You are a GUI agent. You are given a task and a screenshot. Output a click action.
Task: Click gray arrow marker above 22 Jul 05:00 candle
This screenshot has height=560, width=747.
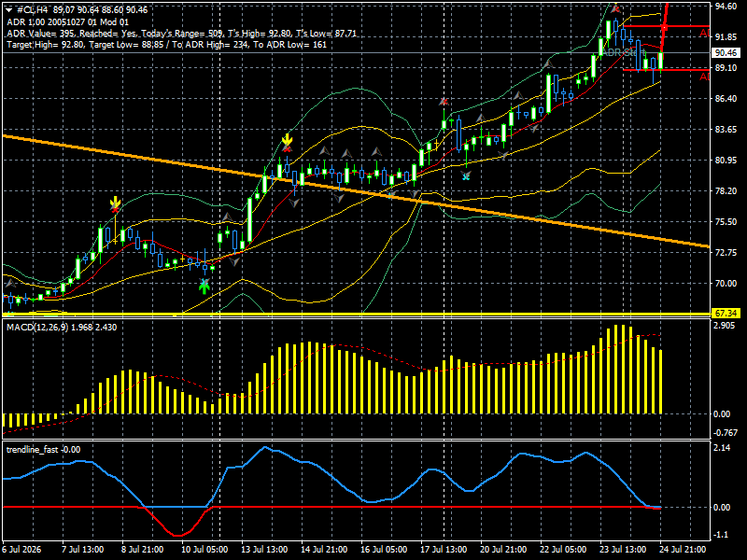coord(548,63)
